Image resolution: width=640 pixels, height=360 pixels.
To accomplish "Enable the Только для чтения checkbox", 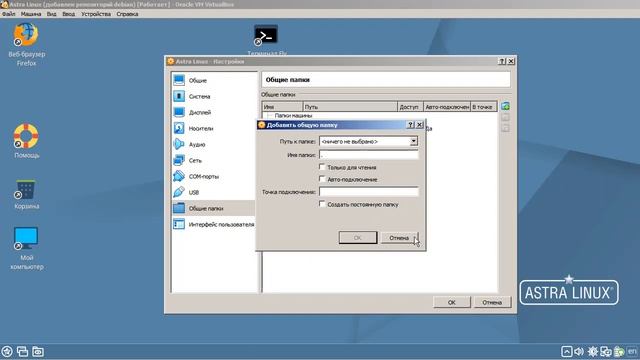I will (322, 167).
